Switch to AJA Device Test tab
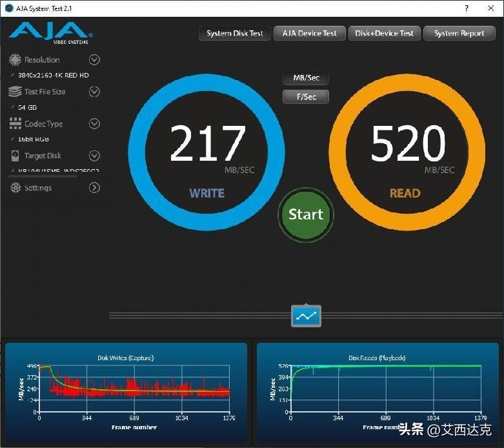Viewport: 504px width, 448px height. point(310,34)
